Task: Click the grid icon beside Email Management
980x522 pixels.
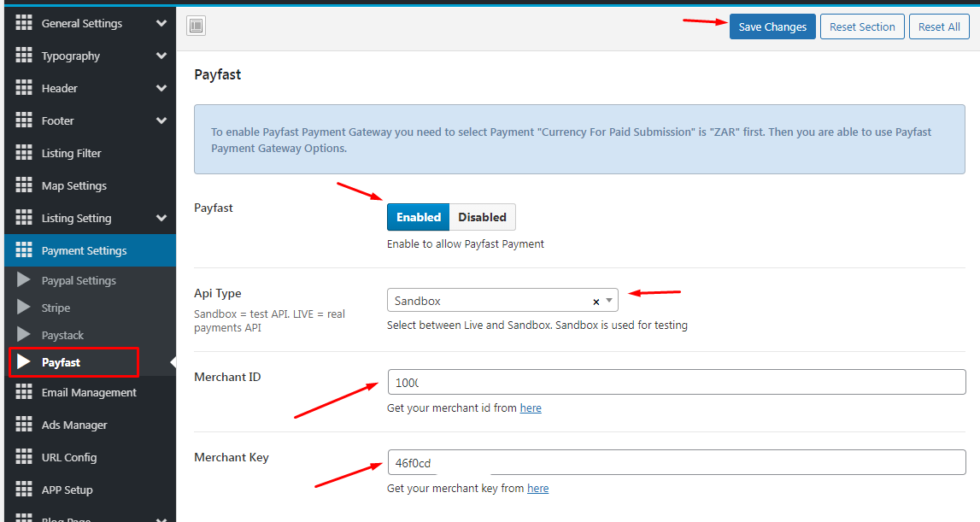Action: click(x=24, y=393)
